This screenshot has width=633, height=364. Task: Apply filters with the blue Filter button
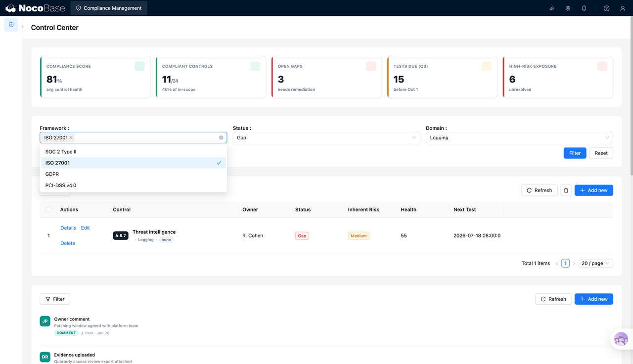(x=575, y=153)
